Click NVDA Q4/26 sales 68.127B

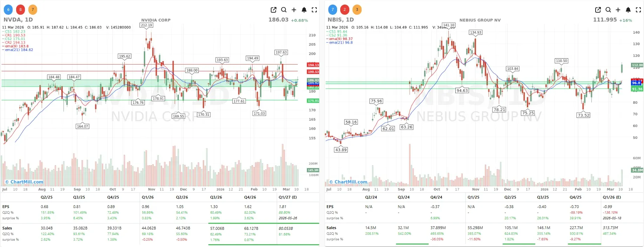tap(251, 228)
